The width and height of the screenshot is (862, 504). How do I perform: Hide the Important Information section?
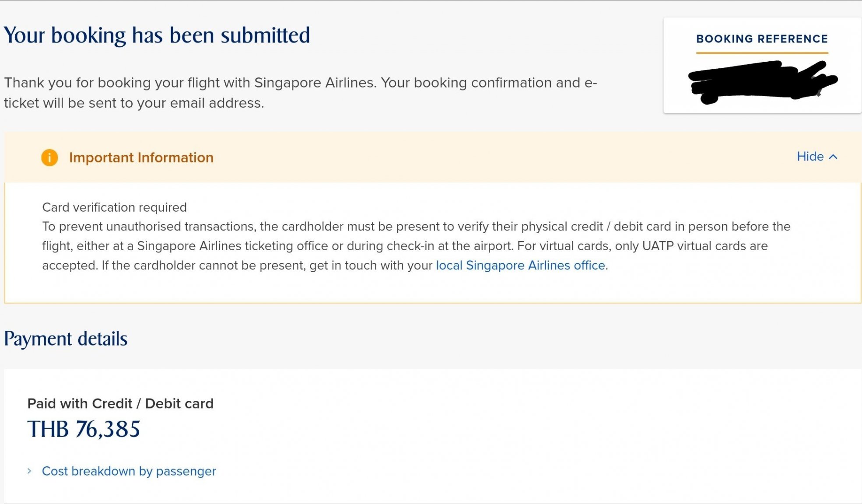click(x=817, y=157)
